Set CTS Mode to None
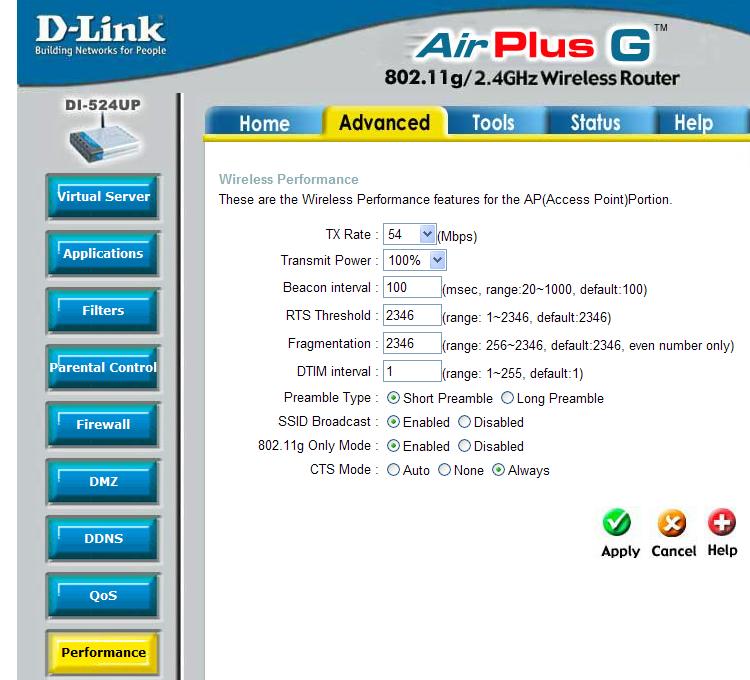The image size is (750, 680). (444, 470)
